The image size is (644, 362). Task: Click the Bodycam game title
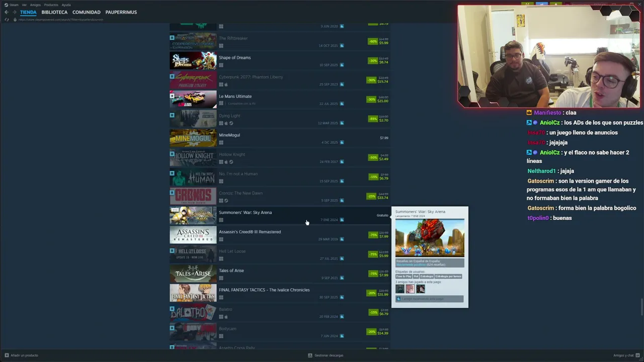point(227,329)
